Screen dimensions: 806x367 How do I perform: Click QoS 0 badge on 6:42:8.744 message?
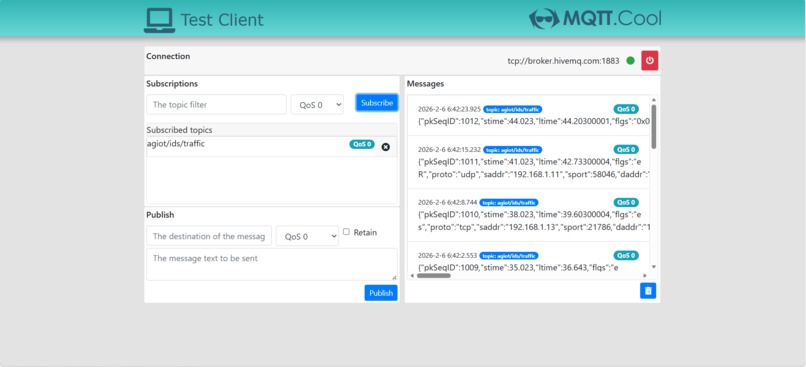(626, 203)
